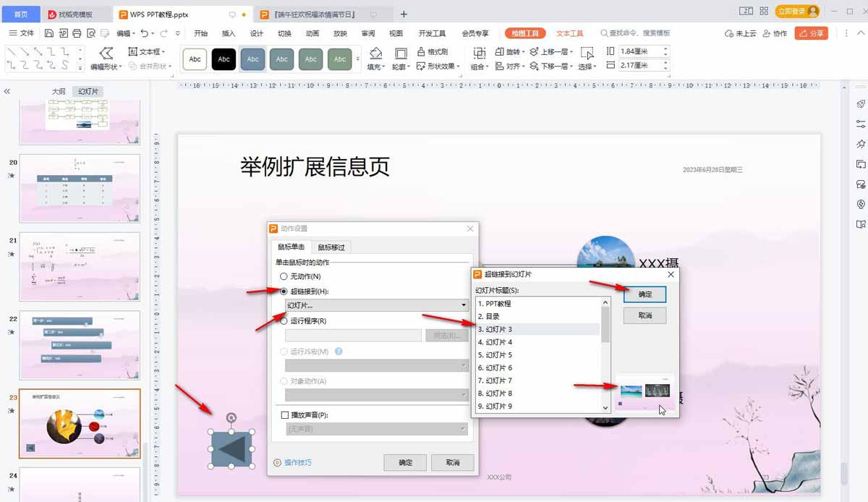Select '1. PPT教程' in slide list

537,303
